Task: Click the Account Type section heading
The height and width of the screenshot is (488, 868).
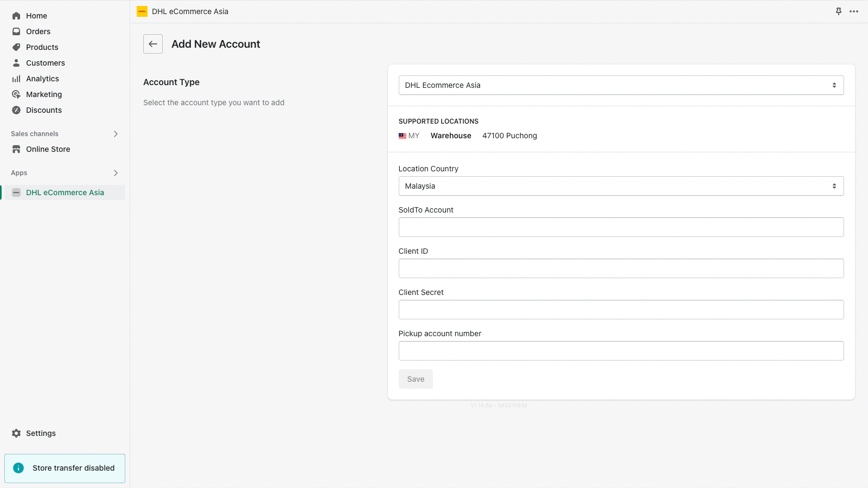Action: [171, 82]
